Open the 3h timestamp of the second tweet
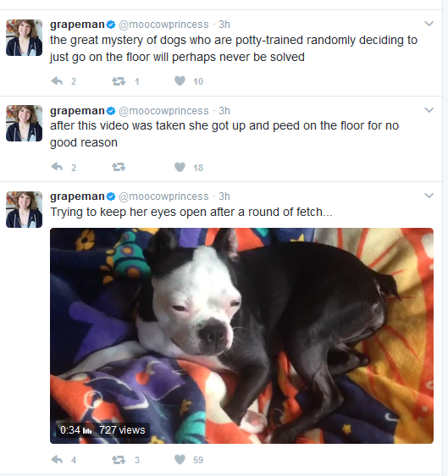The height and width of the screenshot is (476, 448). pos(224,111)
